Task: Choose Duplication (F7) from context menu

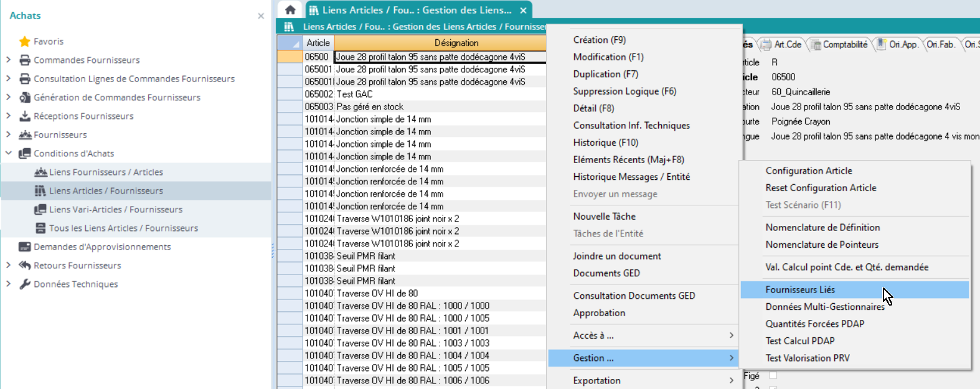Action: click(x=605, y=74)
